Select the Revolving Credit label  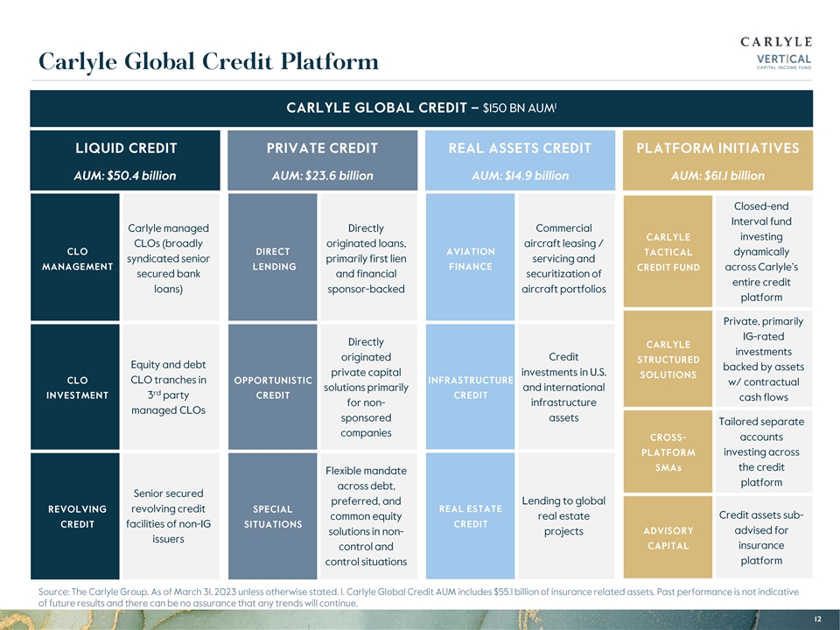75,516
